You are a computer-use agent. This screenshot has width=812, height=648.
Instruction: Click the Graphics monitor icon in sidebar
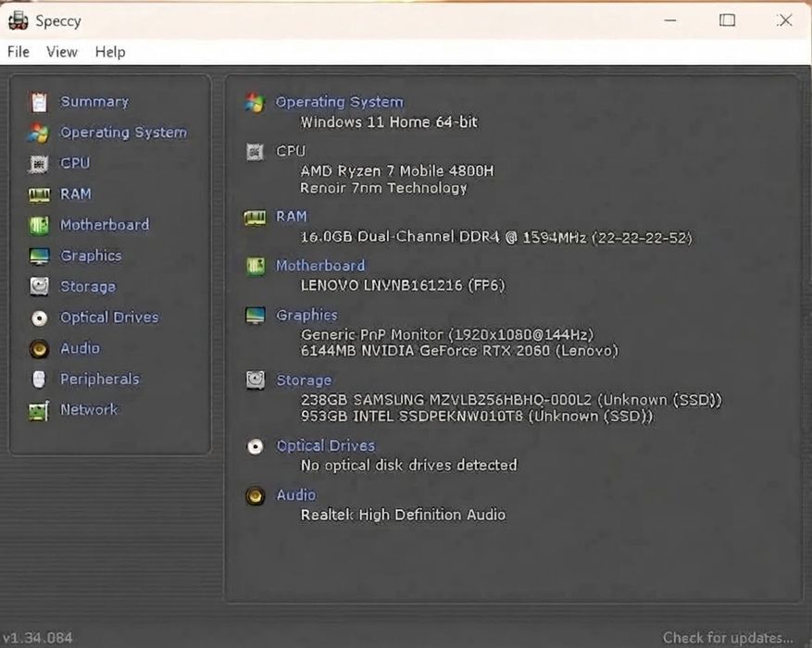click(39, 255)
